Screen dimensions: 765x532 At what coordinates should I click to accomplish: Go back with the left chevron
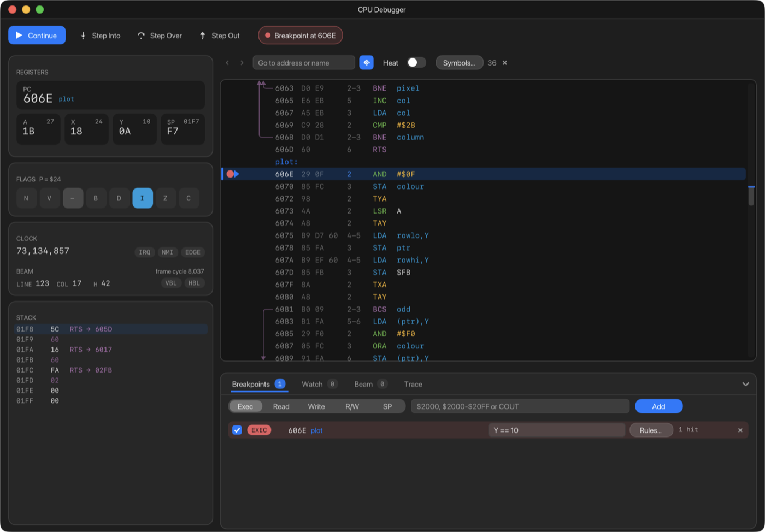228,63
